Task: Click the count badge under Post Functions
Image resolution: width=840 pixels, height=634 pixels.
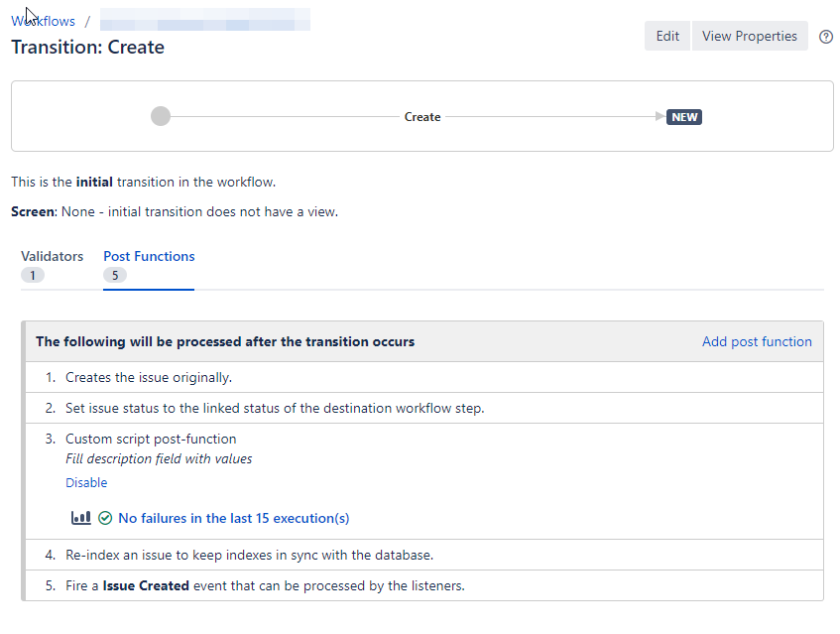Action: pos(115,275)
